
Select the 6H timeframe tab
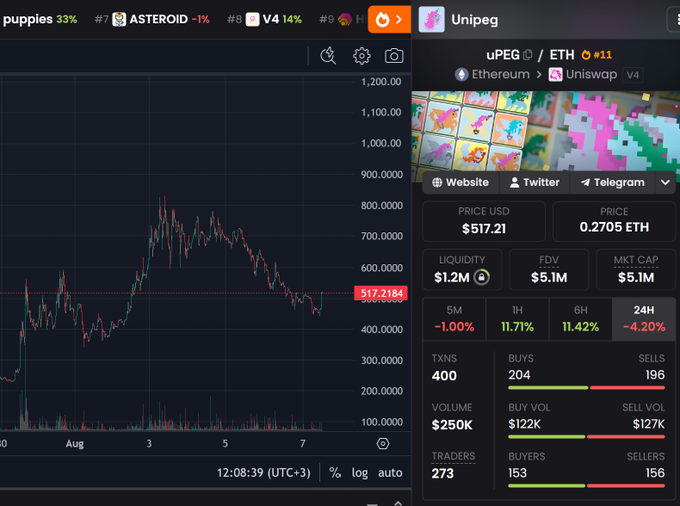pos(580,319)
